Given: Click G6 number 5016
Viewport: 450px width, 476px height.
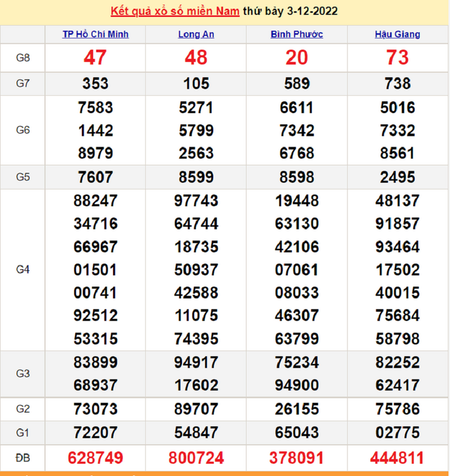Looking at the screenshot, I should point(397,108).
